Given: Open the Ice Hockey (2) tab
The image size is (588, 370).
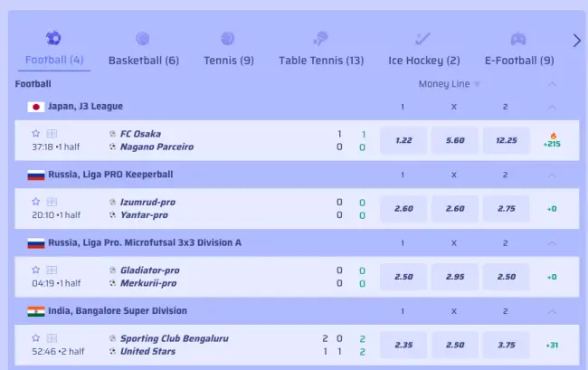Looking at the screenshot, I should (423, 61).
